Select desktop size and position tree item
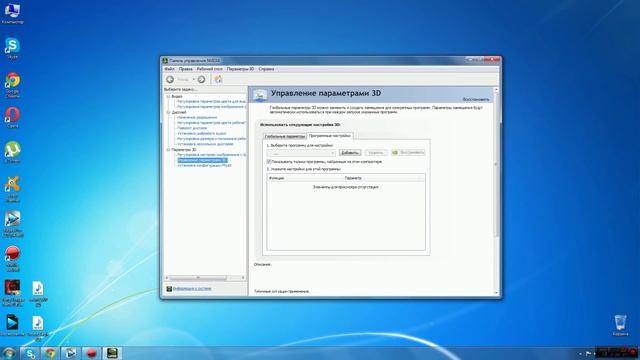This screenshot has height=360, width=640. point(211,139)
